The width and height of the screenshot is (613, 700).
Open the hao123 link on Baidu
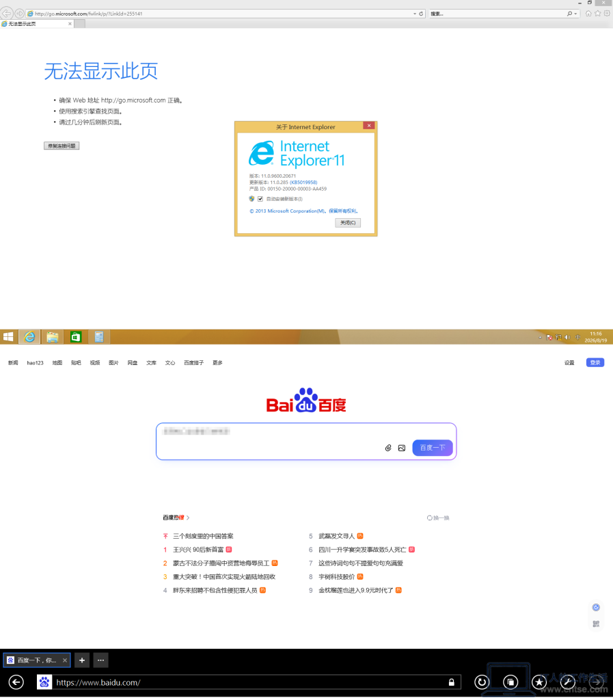point(36,363)
